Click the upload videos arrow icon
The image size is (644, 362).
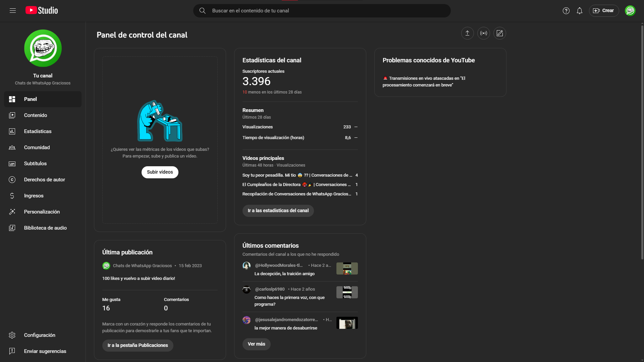click(467, 33)
